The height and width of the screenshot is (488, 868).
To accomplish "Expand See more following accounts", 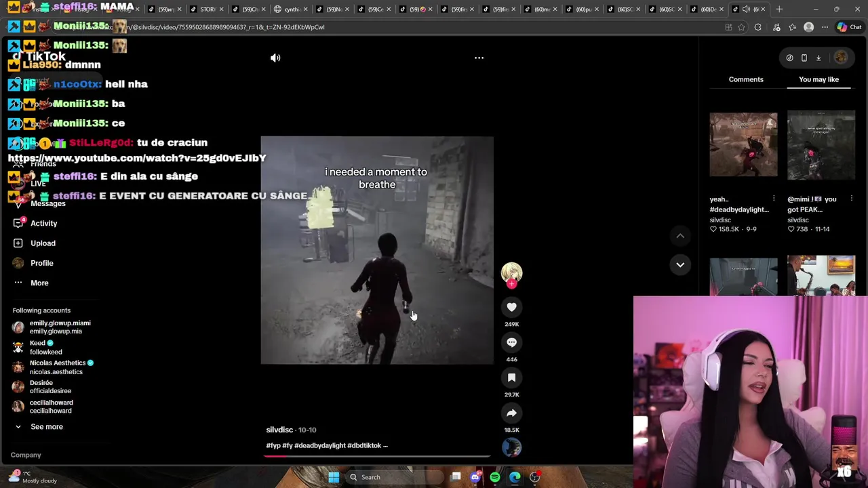I will point(39,426).
